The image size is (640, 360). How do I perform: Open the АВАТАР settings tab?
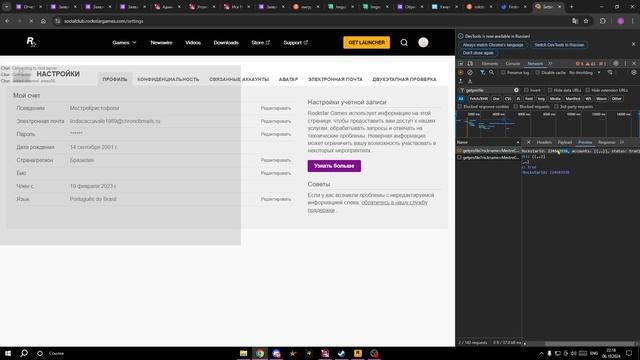(288, 79)
